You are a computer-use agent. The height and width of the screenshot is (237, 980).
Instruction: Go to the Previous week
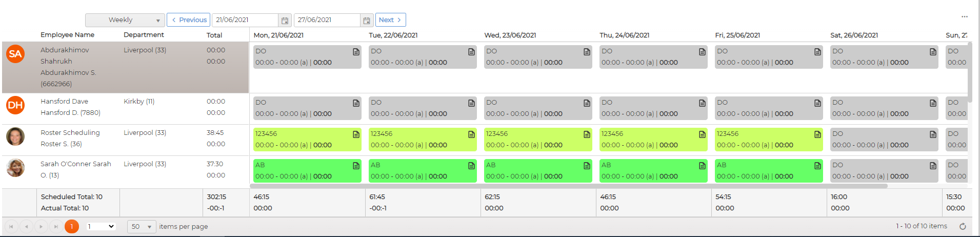pos(189,20)
